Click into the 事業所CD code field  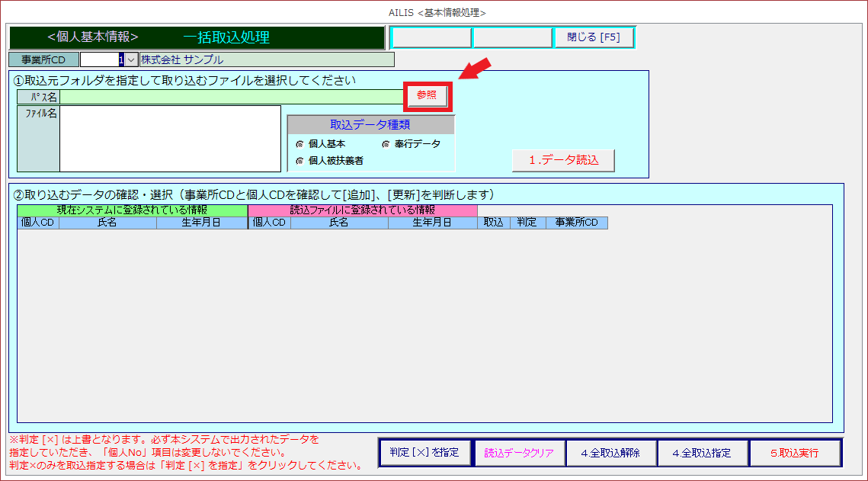(101, 59)
